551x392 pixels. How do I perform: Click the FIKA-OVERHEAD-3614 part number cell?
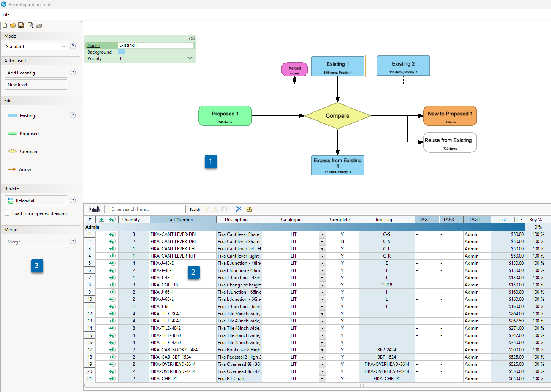click(x=183, y=364)
